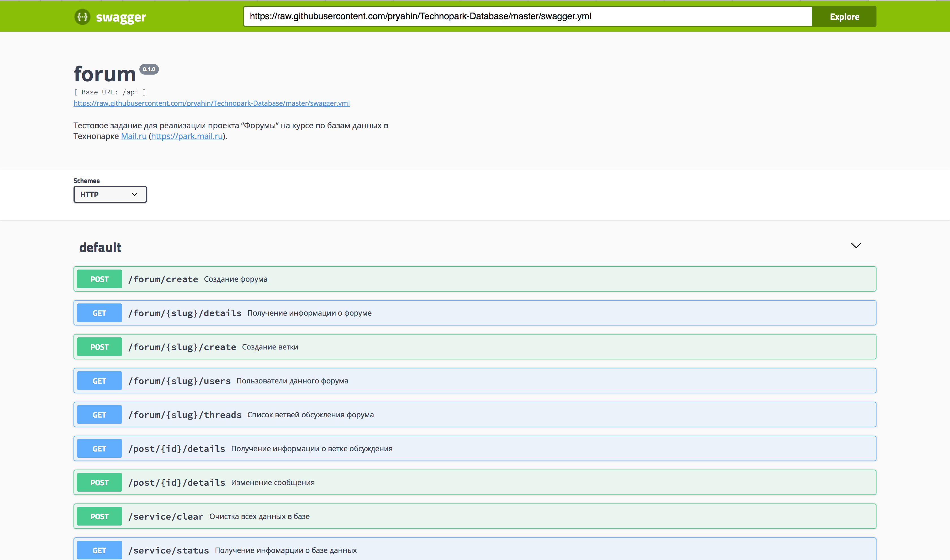Open the swagger.yml raw GitHub link
This screenshot has height=560, width=950.
point(211,103)
